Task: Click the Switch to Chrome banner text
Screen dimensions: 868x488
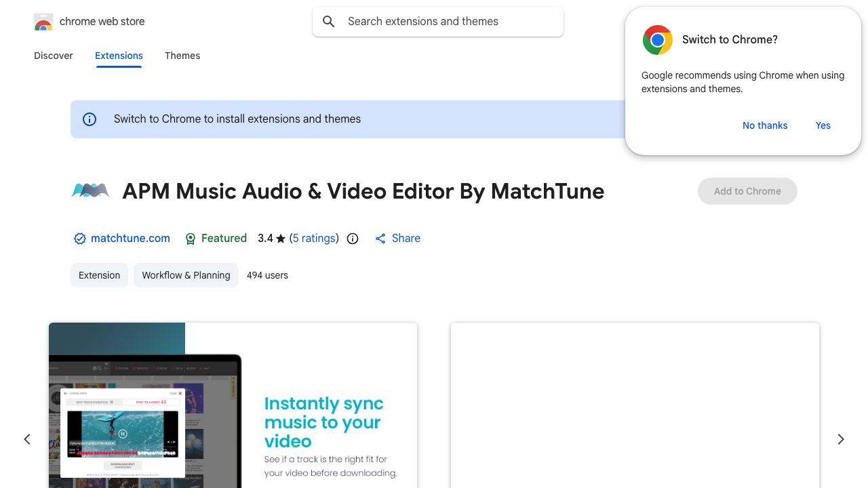Action: pyautogui.click(x=237, y=119)
